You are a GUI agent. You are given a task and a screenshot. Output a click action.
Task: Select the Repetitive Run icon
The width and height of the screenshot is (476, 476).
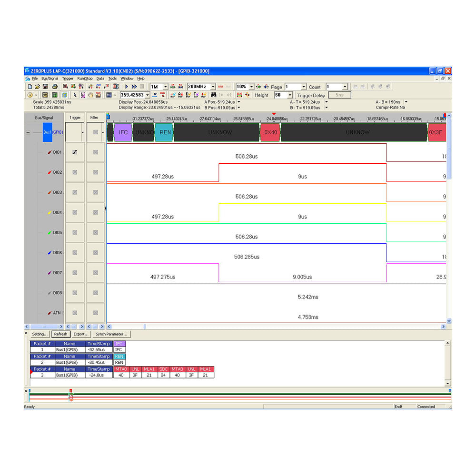(135, 87)
